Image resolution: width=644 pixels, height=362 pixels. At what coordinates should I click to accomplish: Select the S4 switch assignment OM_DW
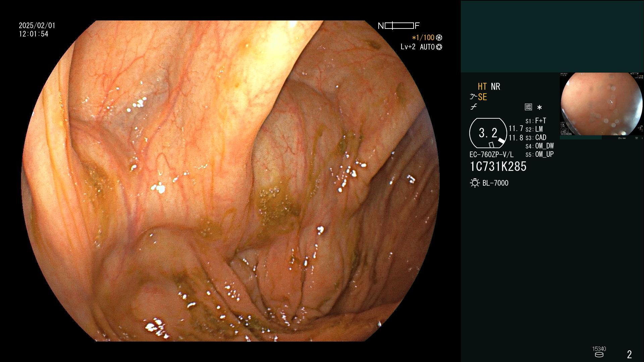pos(540,146)
